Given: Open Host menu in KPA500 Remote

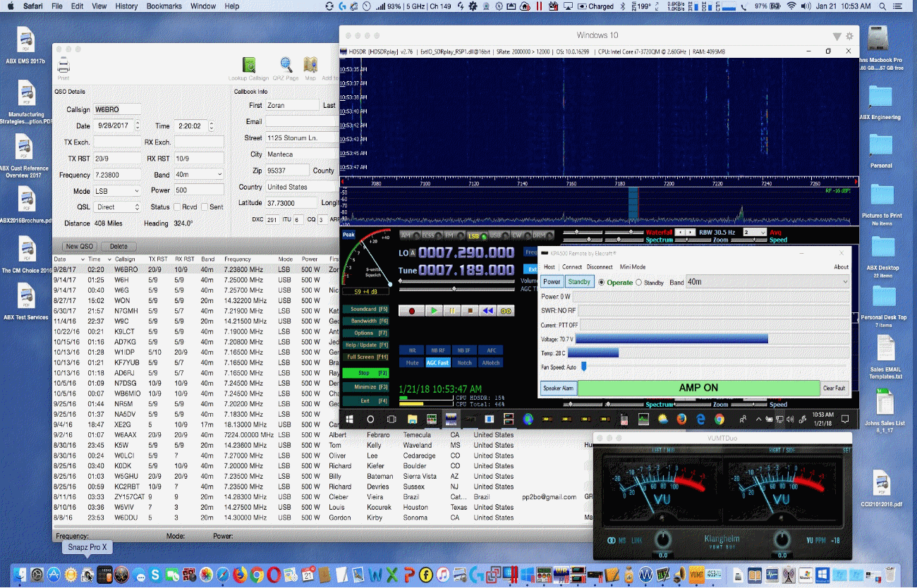Looking at the screenshot, I should (x=549, y=267).
